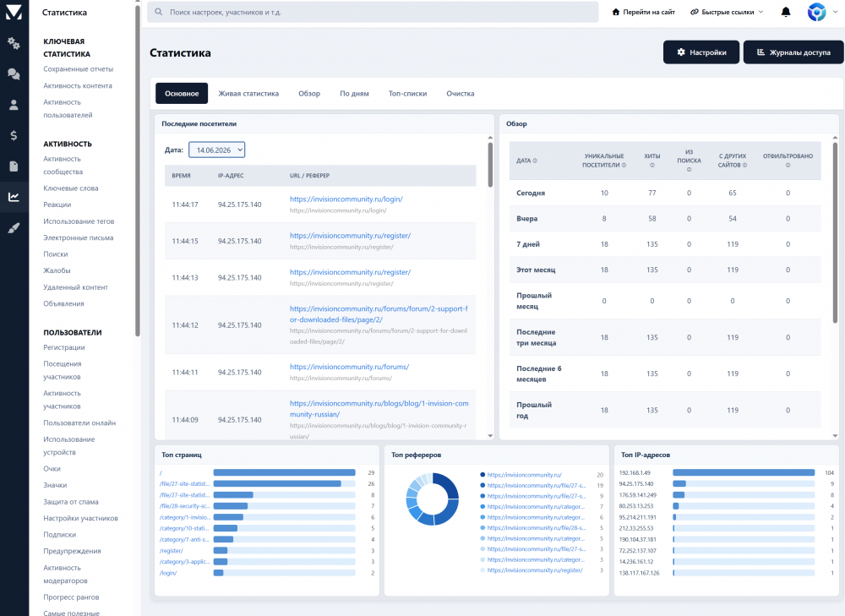Click the search settings input field
The image size is (845, 616).
pos(373,12)
